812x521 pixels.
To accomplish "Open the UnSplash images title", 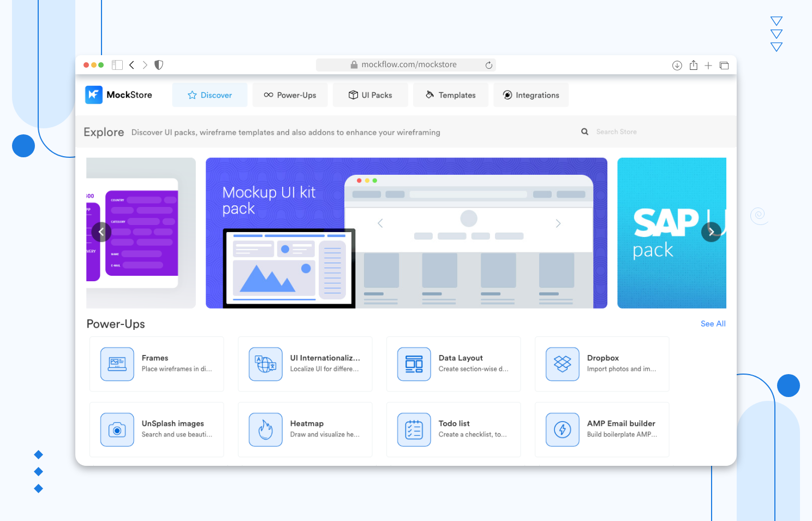I will pos(173,424).
